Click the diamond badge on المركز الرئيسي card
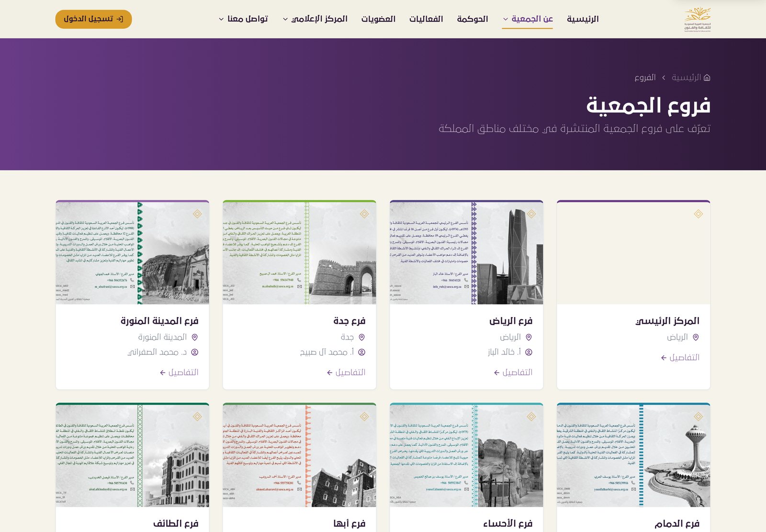766x532 pixels. click(x=698, y=214)
